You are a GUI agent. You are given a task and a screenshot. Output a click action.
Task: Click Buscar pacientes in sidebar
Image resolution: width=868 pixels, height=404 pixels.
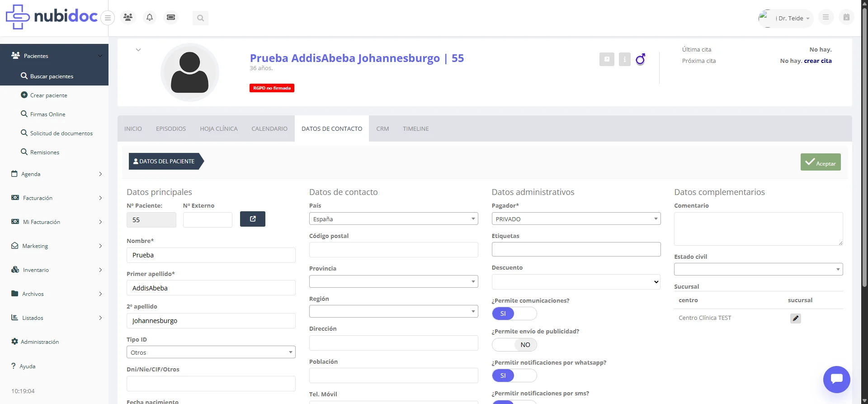click(x=52, y=76)
